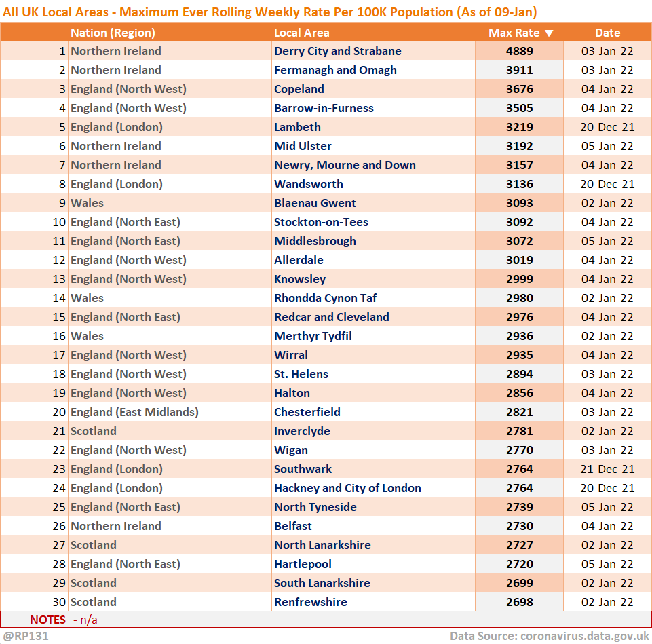Image resolution: width=652 pixels, height=644 pixels.
Task: Click Lambeth in the Local Area column
Action: tap(297, 127)
